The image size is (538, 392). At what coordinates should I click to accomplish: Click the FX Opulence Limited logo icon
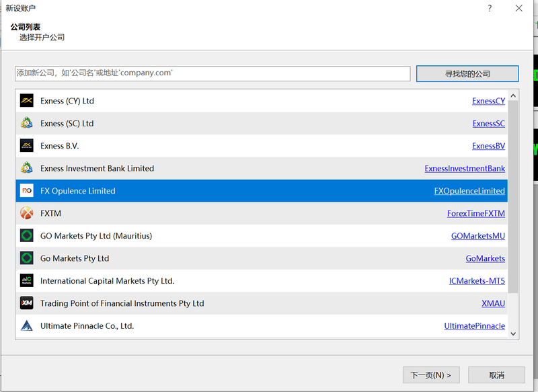(26, 191)
